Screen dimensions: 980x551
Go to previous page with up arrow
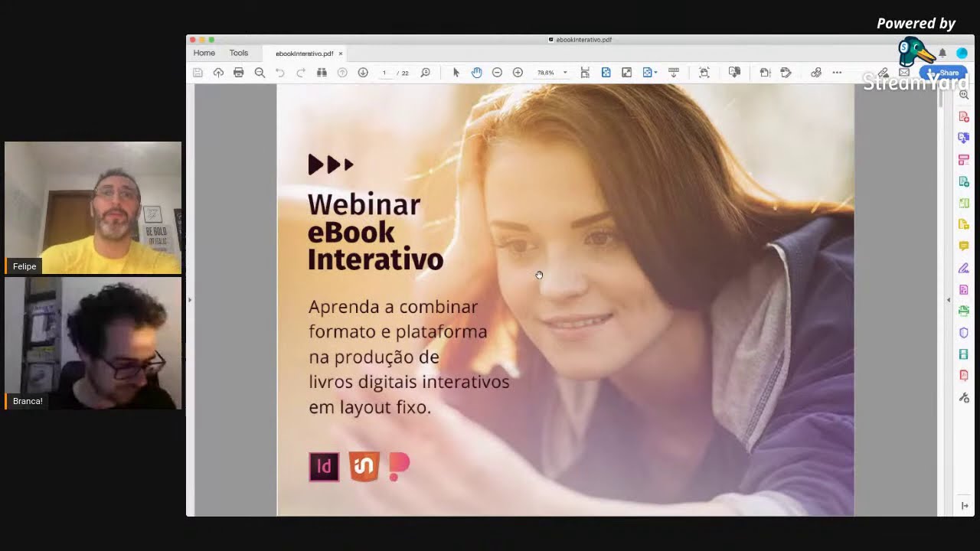click(x=342, y=73)
